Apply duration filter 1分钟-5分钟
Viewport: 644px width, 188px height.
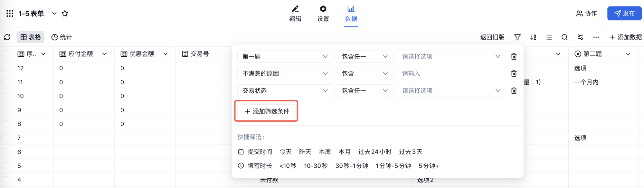(393, 166)
